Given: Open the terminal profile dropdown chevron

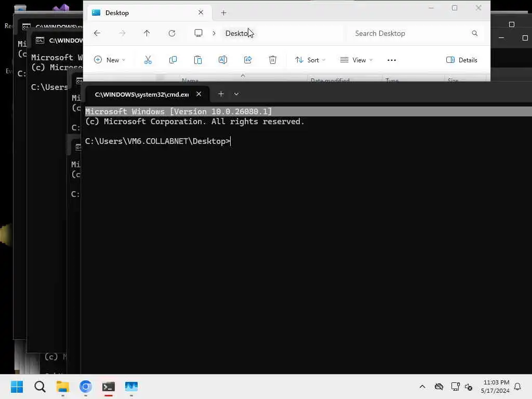Looking at the screenshot, I should click(x=236, y=94).
